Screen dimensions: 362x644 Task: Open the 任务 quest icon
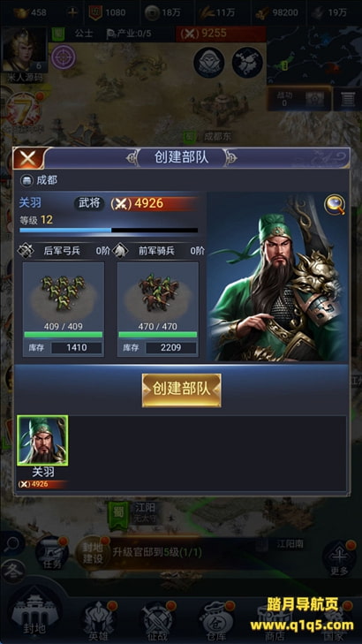click(x=52, y=554)
